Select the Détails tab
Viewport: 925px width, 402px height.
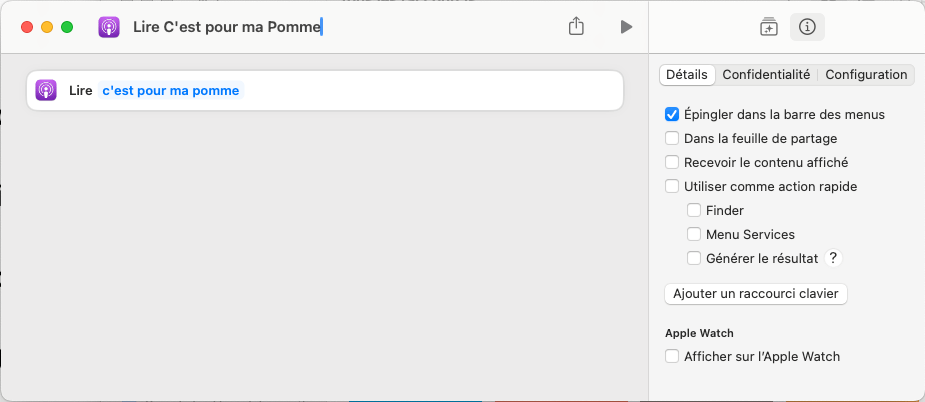coord(687,75)
